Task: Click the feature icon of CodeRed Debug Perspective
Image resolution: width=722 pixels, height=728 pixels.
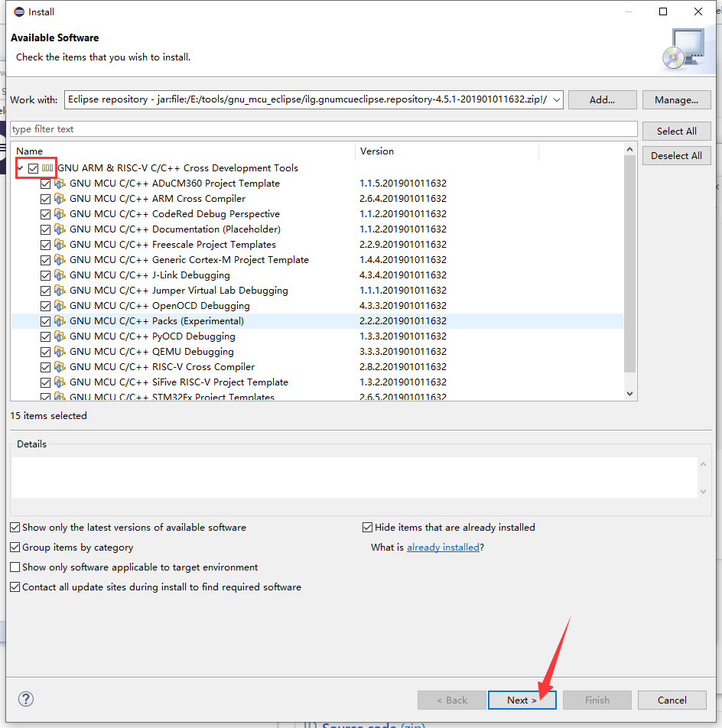Action: [60, 214]
